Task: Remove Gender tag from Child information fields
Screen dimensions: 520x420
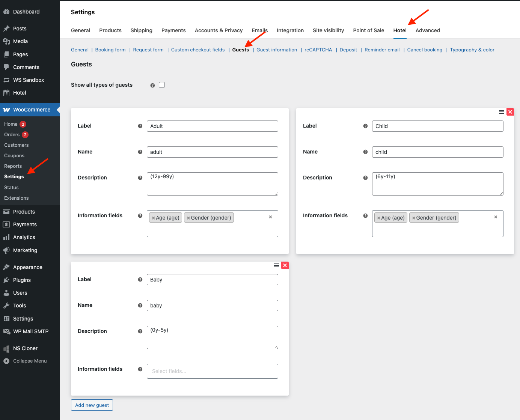Action: 414,218
